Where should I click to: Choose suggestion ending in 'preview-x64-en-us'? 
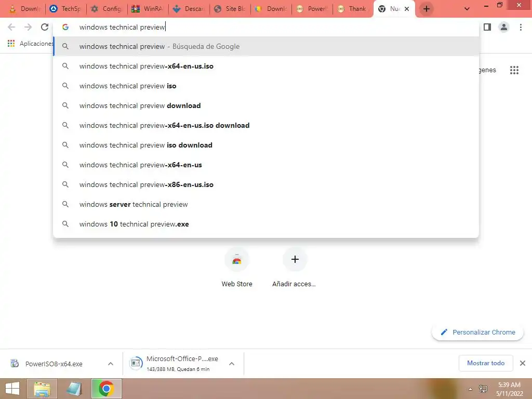(x=266, y=165)
